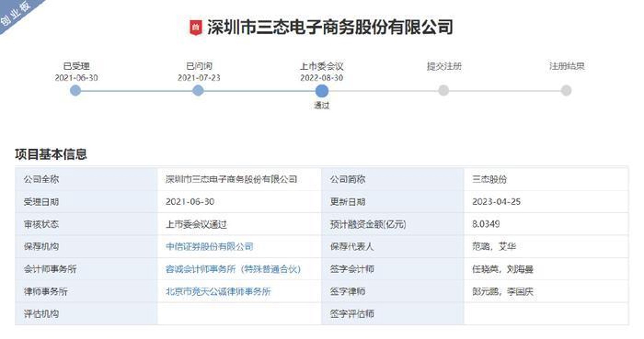Click the 更新日期 label cell
The width and height of the screenshot is (644, 339).
tap(393, 202)
